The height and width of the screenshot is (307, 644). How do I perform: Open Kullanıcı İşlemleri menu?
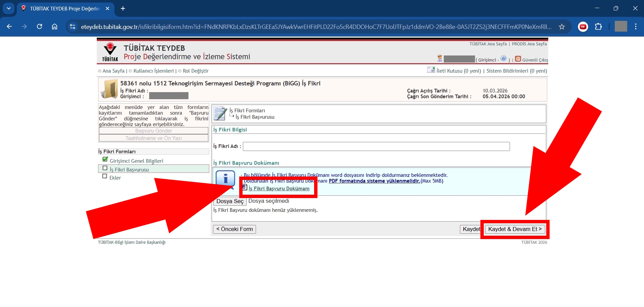tap(153, 71)
